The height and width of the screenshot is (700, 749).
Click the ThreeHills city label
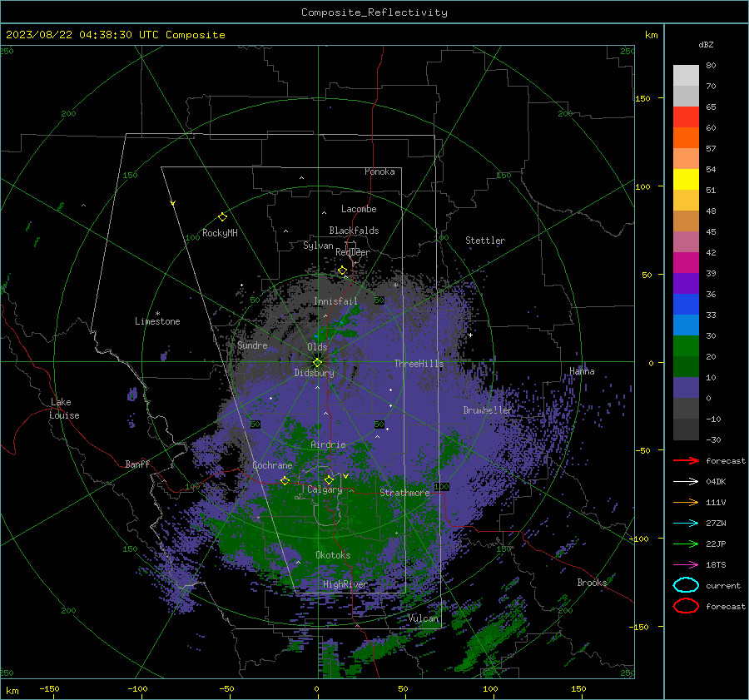click(x=419, y=364)
